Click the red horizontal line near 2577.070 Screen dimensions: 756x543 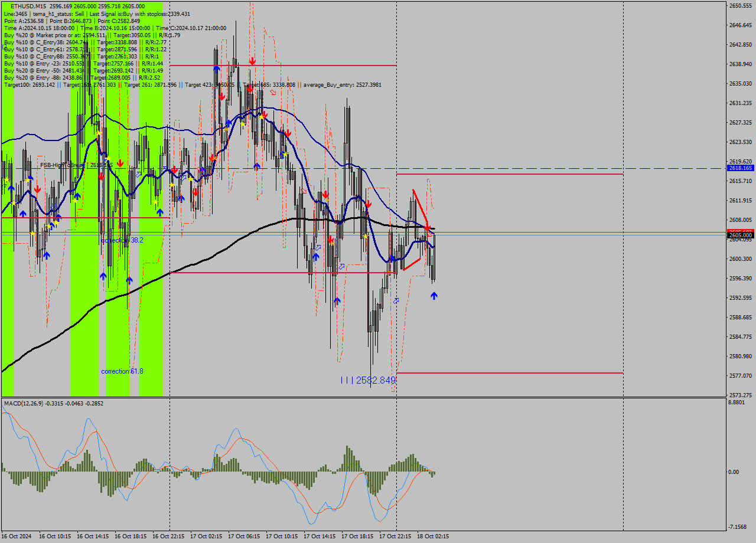pyautogui.click(x=510, y=373)
